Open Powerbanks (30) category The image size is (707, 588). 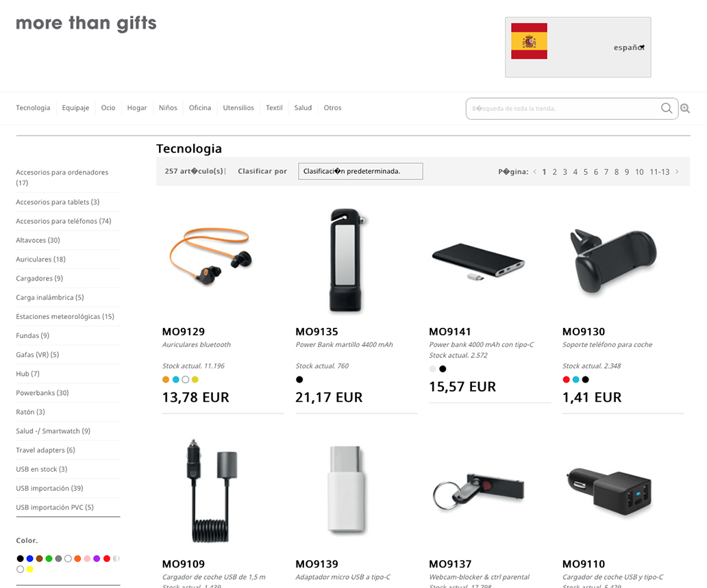(x=42, y=393)
